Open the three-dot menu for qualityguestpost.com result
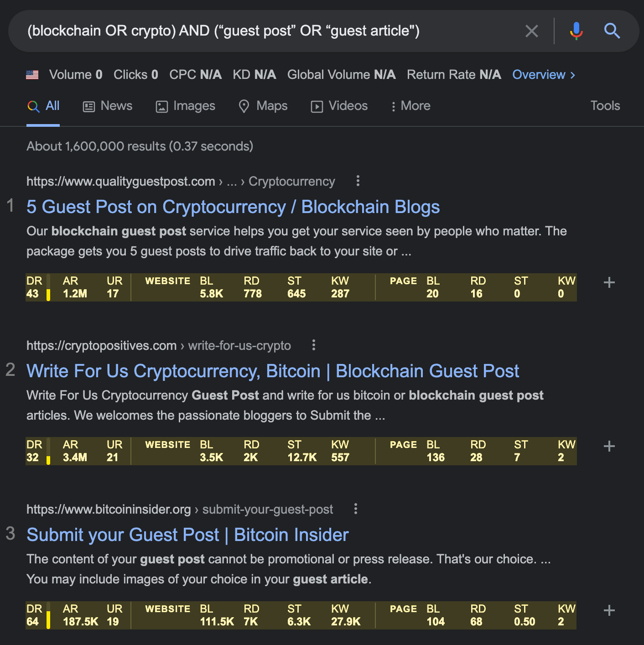Screen dimensions: 644x645 [x=358, y=181]
